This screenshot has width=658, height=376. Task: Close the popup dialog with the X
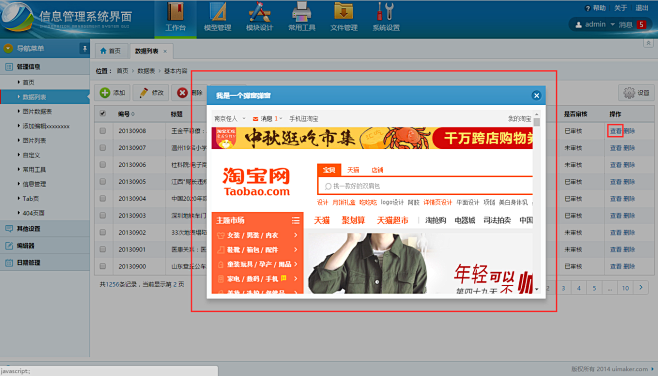pos(536,96)
